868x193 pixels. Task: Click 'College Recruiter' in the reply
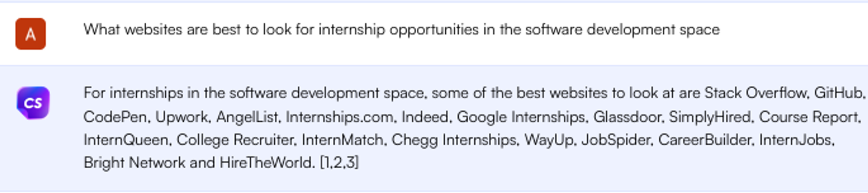point(235,140)
